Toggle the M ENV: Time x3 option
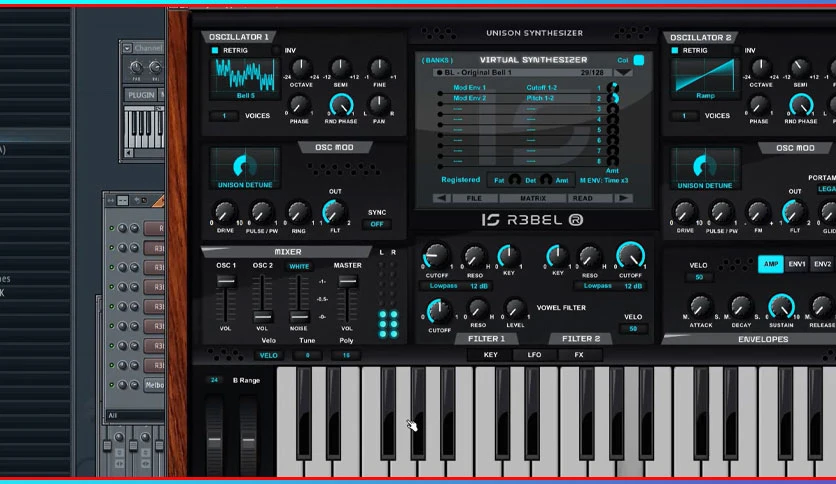 tap(604, 181)
